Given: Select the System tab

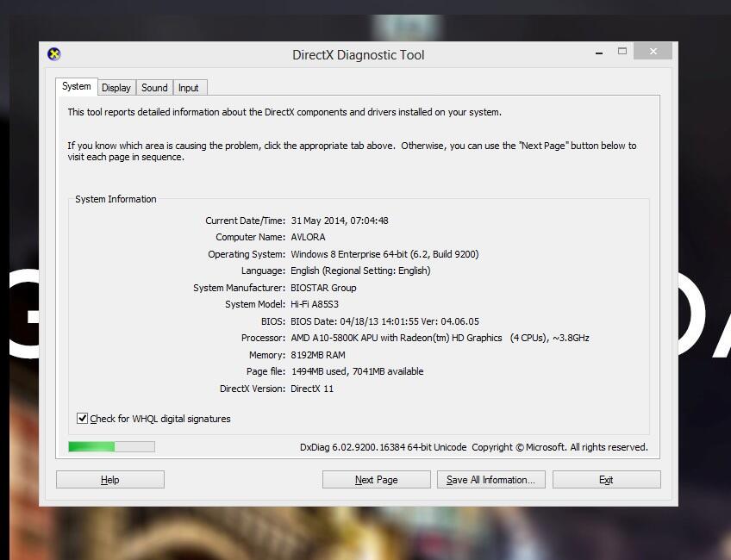Looking at the screenshot, I should pyautogui.click(x=77, y=86).
